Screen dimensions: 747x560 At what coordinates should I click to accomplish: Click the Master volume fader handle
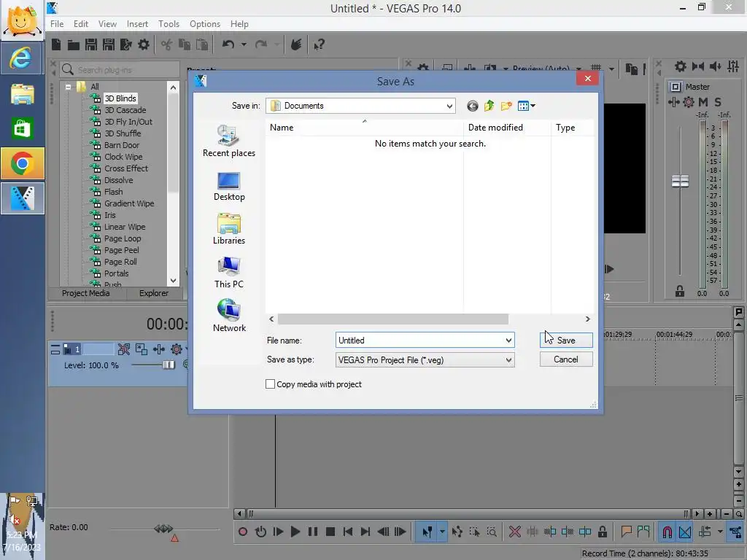pyautogui.click(x=680, y=181)
